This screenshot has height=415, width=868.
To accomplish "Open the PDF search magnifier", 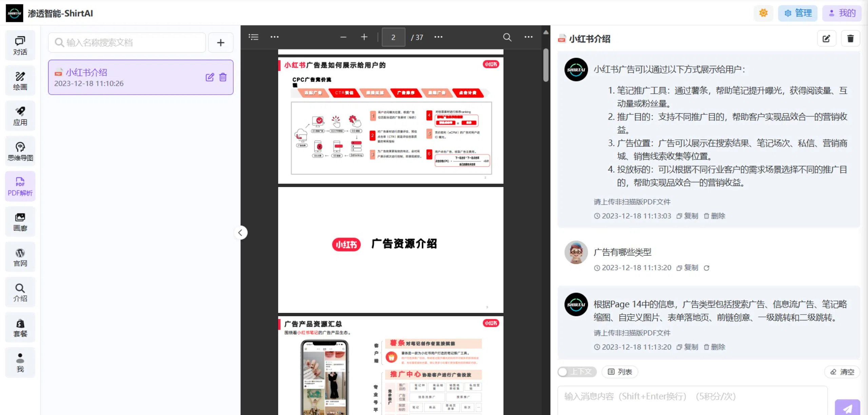I will [507, 37].
